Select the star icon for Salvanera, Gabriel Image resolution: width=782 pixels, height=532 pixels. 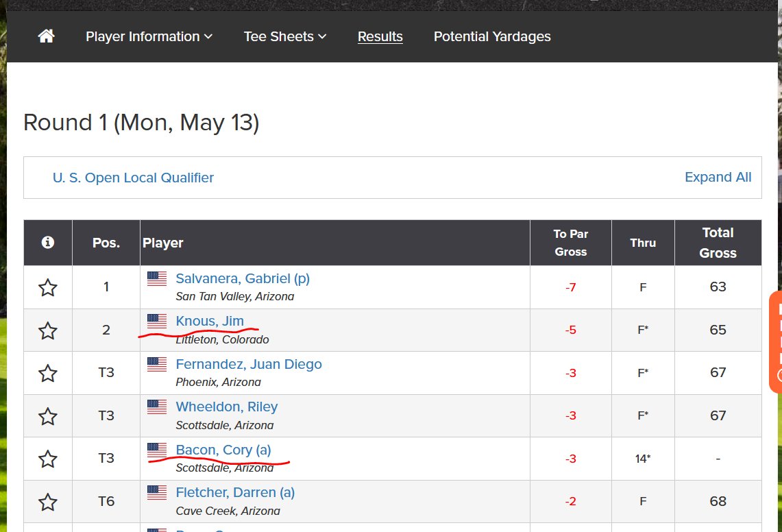(x=47, y=287)
